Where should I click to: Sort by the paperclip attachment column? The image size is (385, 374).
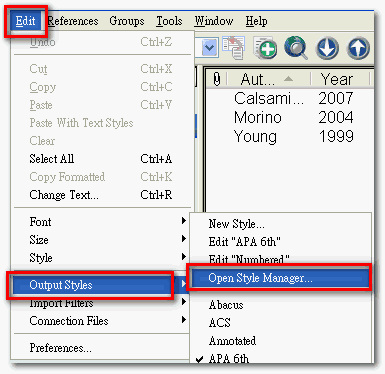pyautogui.click(x=217, y=79)
